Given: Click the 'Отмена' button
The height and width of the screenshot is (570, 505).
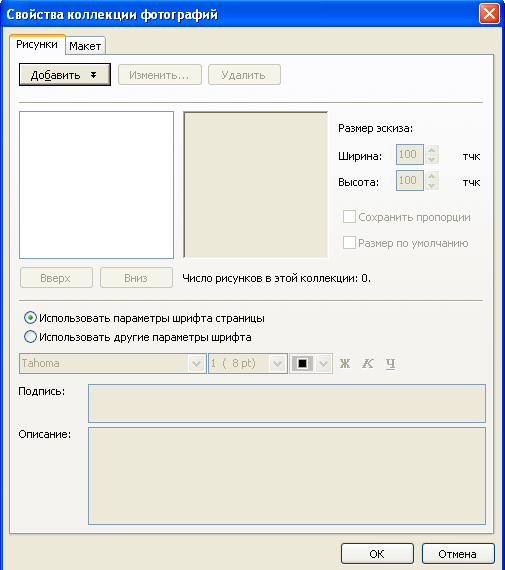Looking at the screenshot, I should 458,554.
